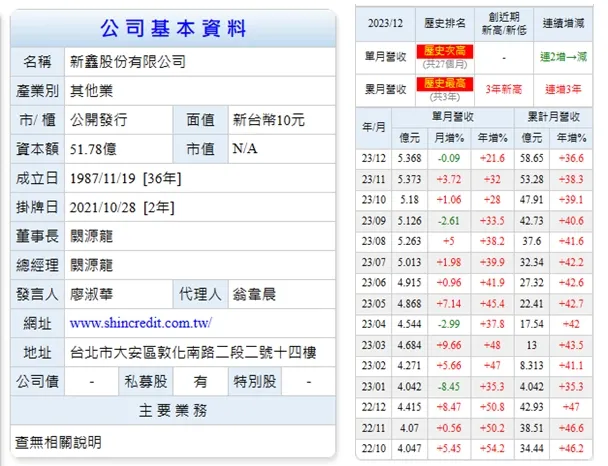Open the www.shincredit.com.tw website link
Screen dimensions: 608x466
click(x=141, y=323)
